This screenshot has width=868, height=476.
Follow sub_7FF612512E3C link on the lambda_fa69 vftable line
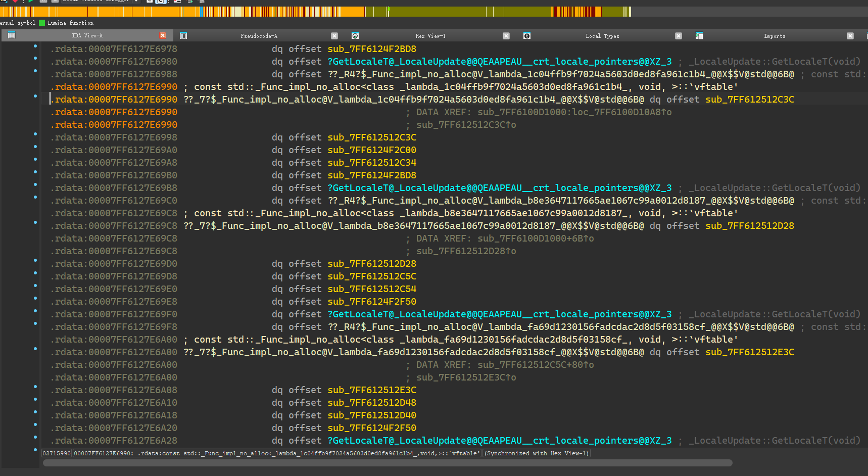750,352
